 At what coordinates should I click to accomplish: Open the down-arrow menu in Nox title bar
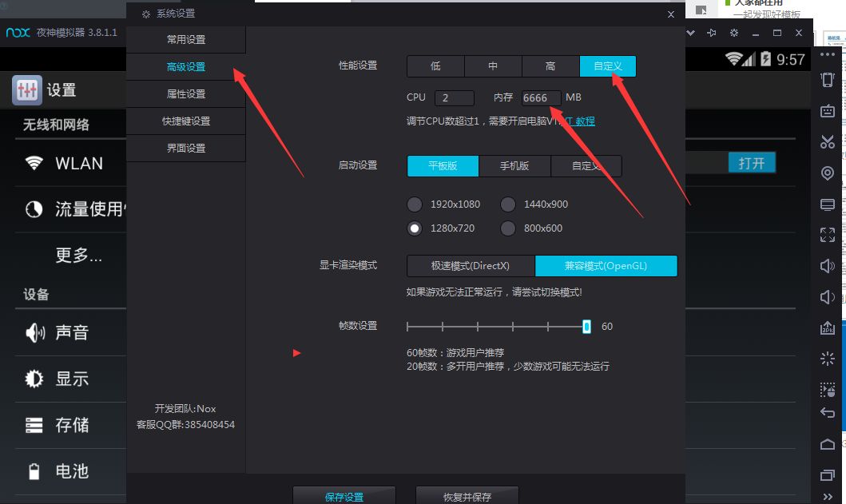click(690, 33)
